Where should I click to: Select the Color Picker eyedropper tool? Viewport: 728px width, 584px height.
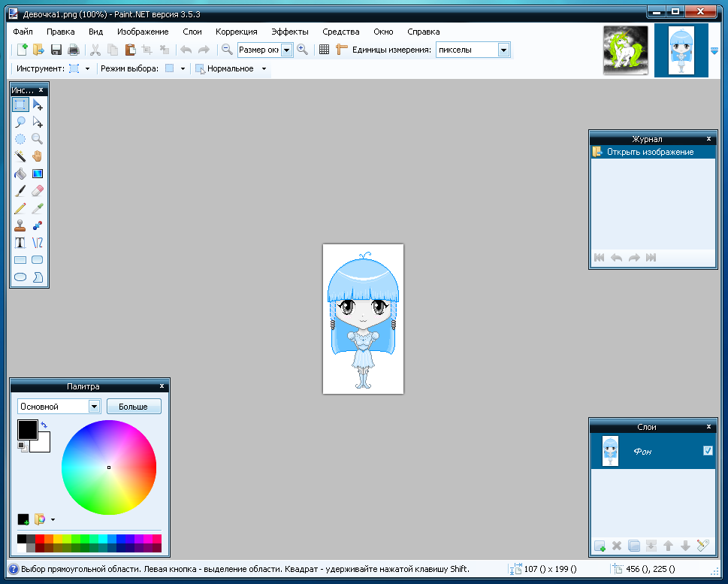pyautogui.click(x=38, y=208)
